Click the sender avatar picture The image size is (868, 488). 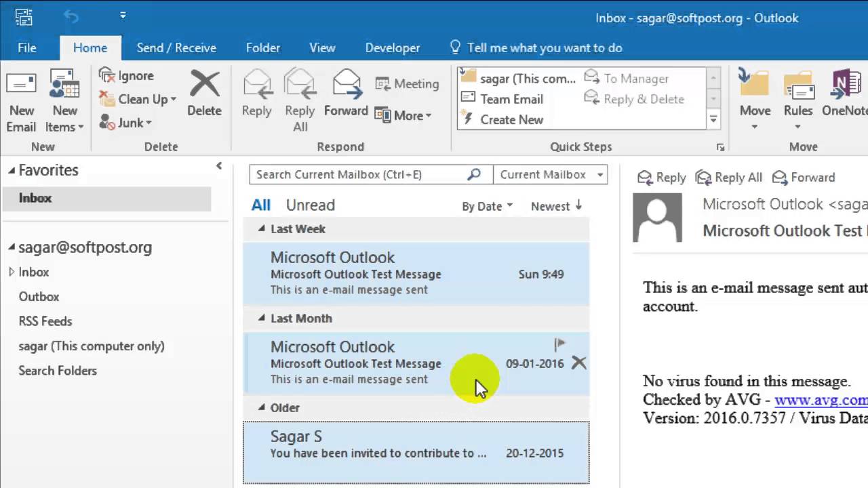click(658, 218)
